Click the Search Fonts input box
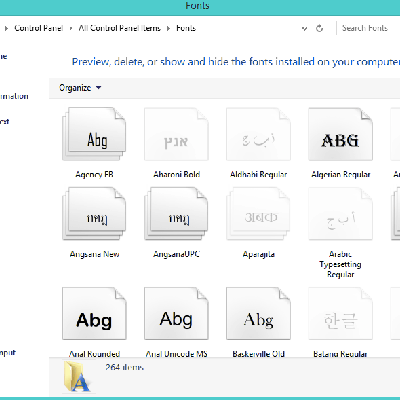This screenshot has width=400, height=400. [368, 28]
